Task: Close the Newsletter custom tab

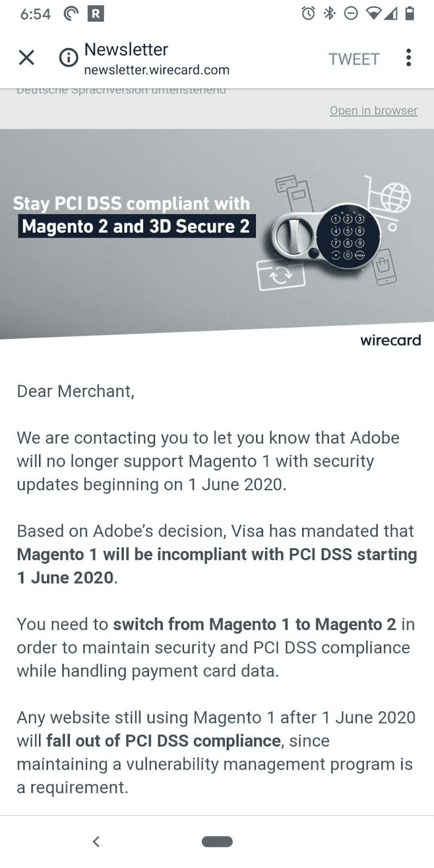Action: click(27, 58)
